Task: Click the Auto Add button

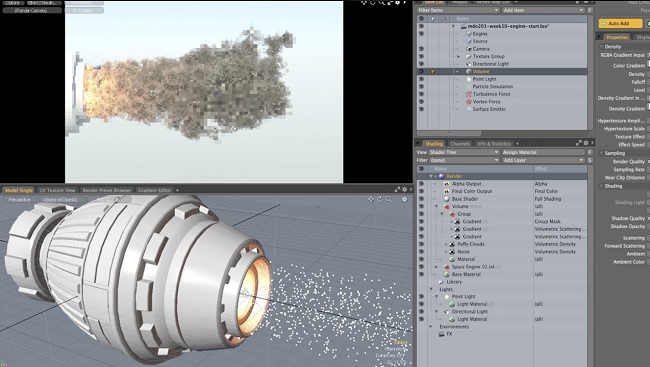Action: coord(620,24)
